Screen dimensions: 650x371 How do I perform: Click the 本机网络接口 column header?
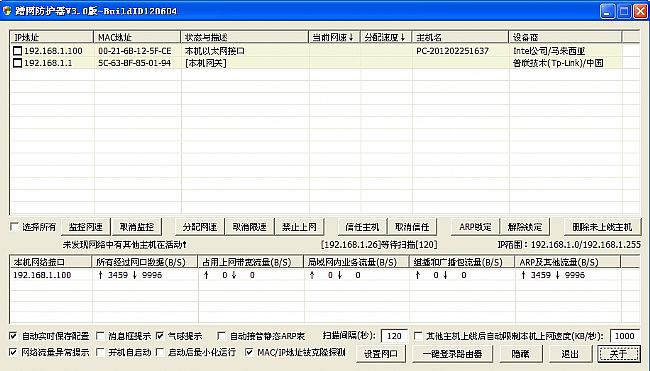51,262
